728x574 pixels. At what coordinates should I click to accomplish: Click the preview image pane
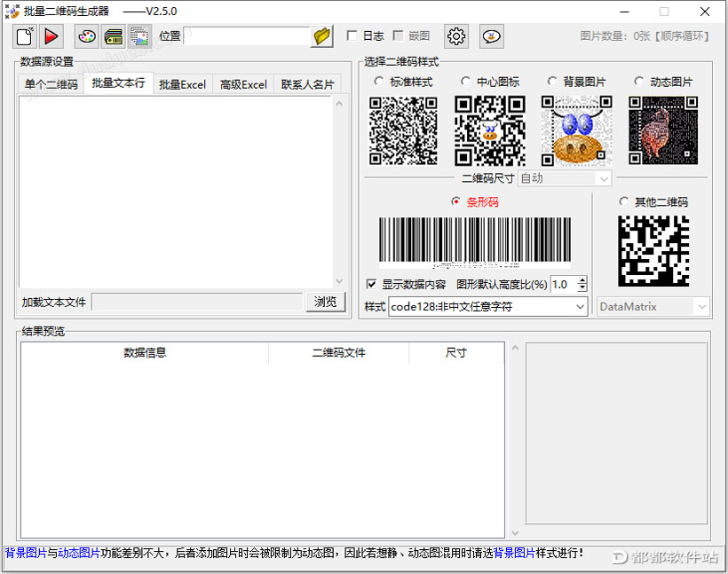pyautogui.click(x=616, y=433)
